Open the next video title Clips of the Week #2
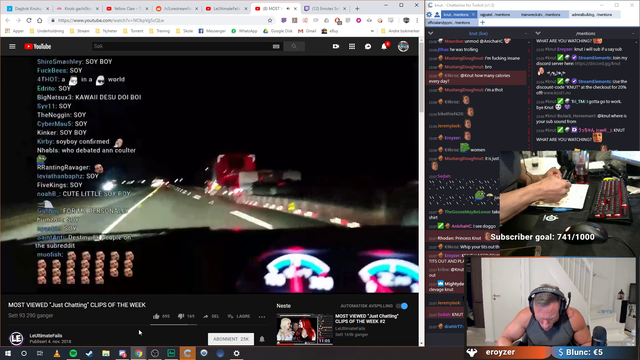The image size is (640, 360). [367, 319]
